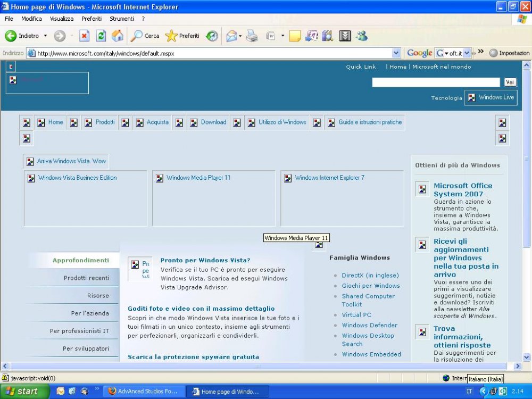This screenshot has height=399, width=532.
Task: Click the Aggiorna (refresh) toolbar icon
Action: [x=101, y=36]
